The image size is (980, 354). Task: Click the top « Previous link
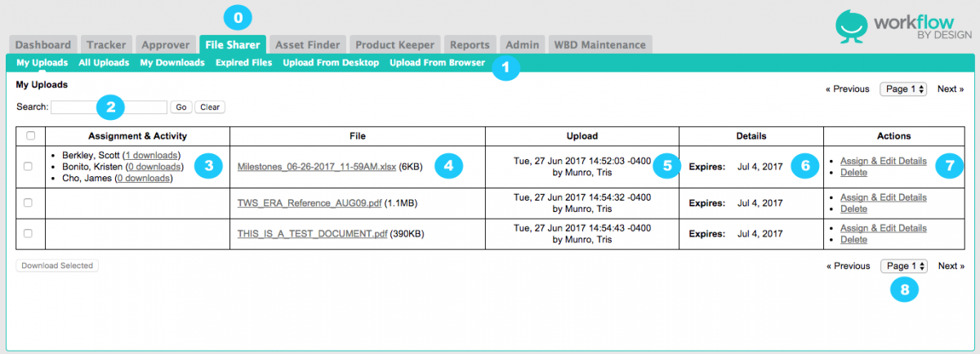tap(848, 89)
